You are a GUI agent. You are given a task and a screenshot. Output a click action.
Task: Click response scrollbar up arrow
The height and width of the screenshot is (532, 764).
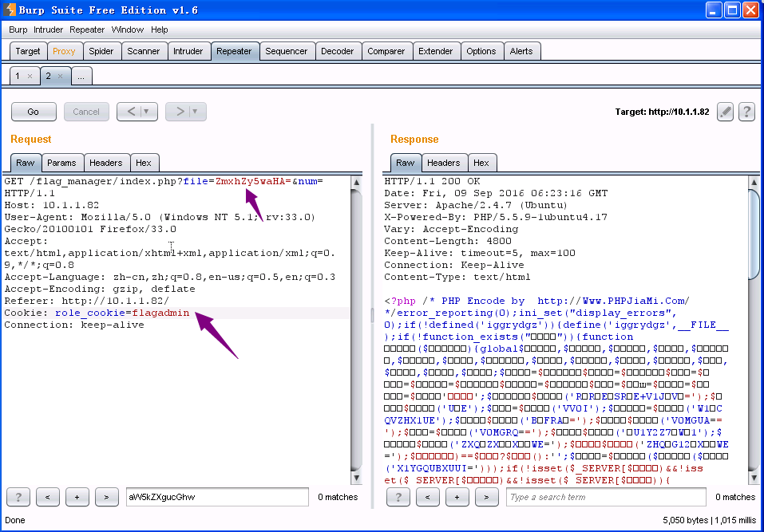pyautogui.click(x=754, y=182)
